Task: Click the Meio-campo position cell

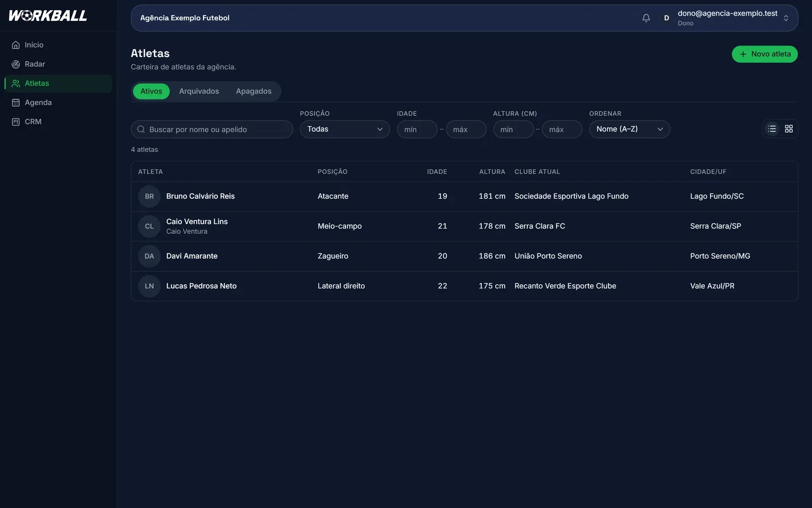Action: tap(340, 227)
